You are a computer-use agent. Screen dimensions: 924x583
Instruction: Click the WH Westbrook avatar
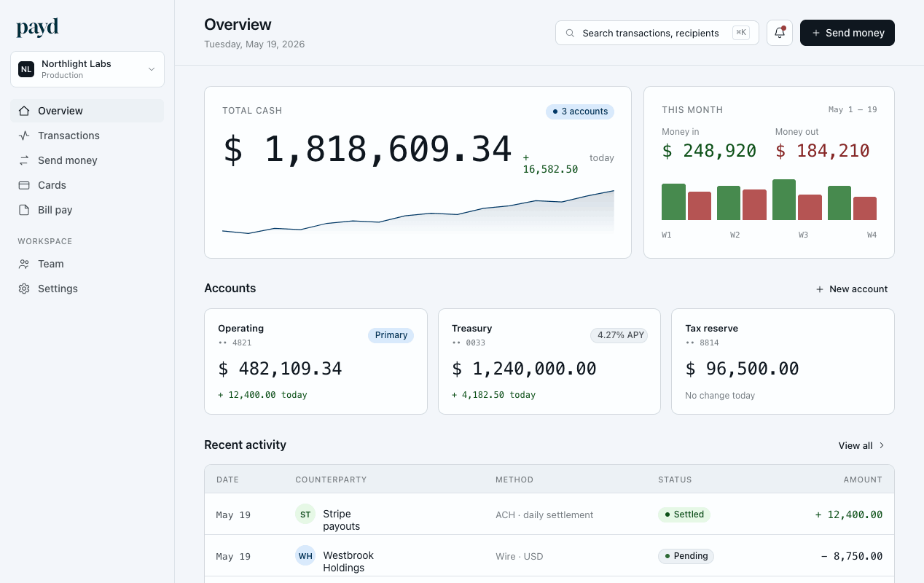coord(305,555)
